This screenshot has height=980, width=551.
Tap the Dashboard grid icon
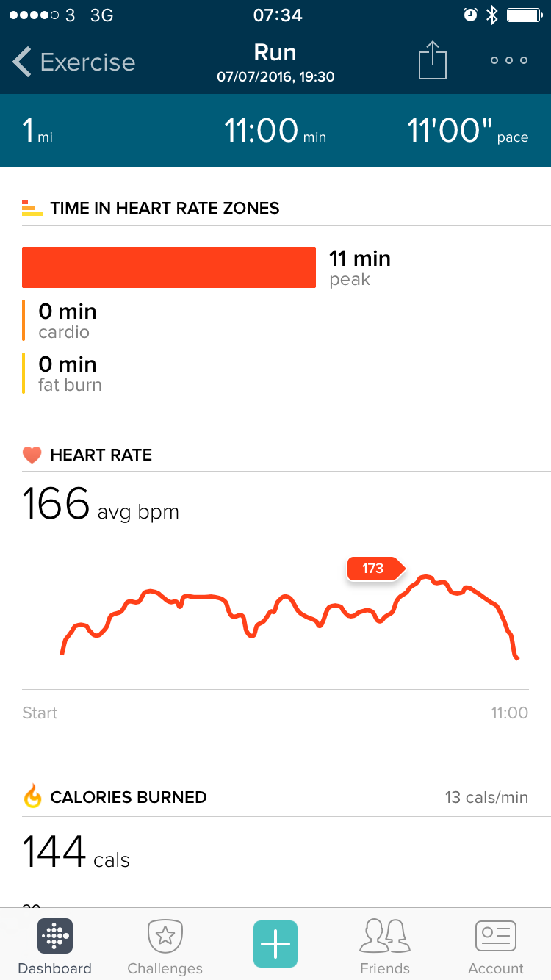(x=55, y=936)
